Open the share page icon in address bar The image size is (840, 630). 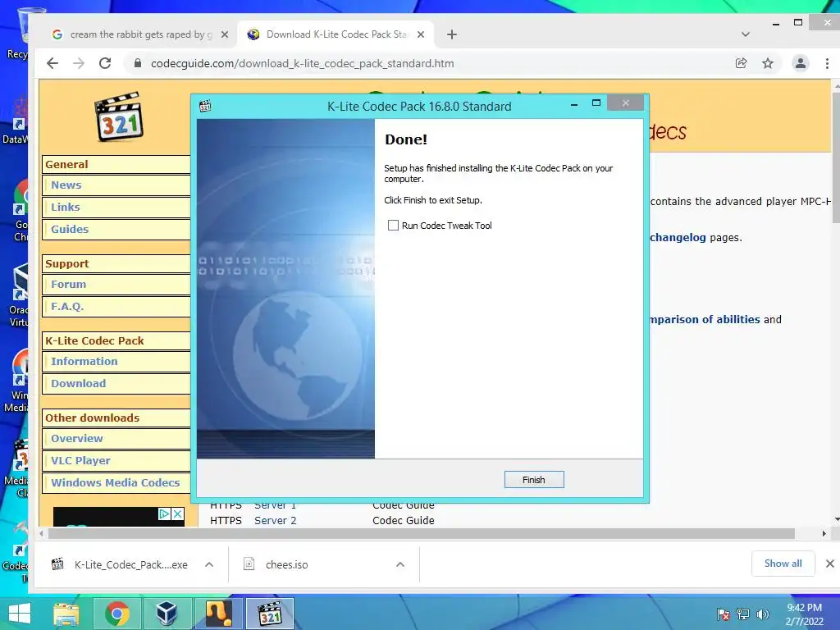[741, 63]
